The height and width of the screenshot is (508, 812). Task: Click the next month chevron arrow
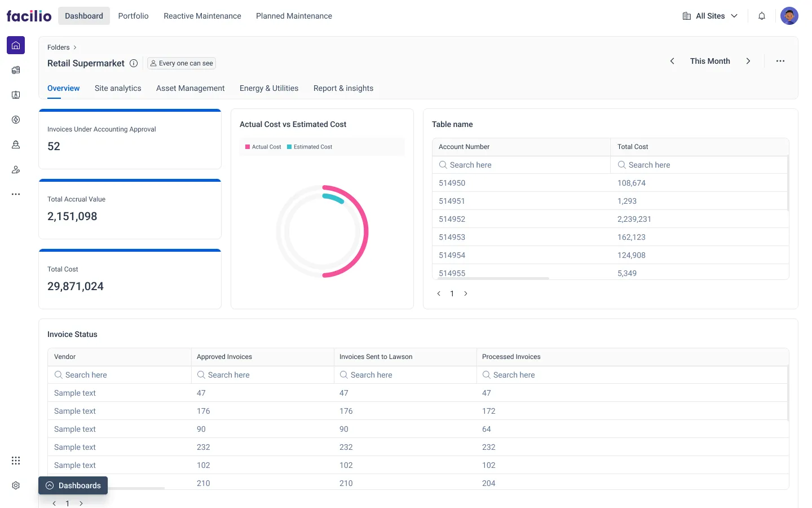click(748, 61)
